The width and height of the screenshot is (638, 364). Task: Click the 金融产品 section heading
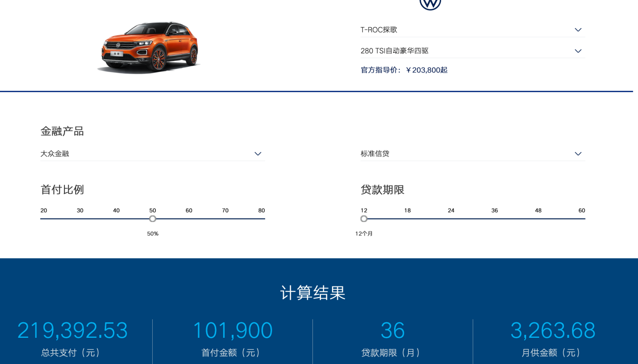[x=62, y=131]
